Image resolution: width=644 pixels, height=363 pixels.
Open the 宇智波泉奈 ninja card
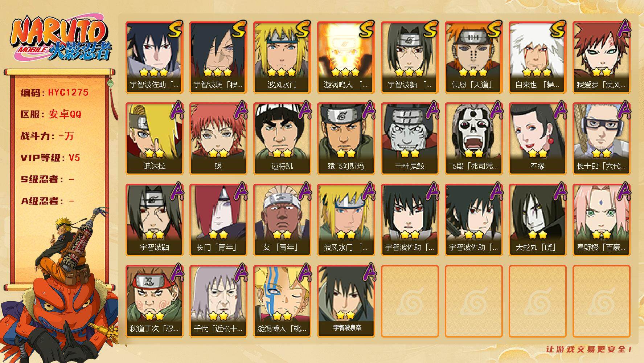[346, 301]
